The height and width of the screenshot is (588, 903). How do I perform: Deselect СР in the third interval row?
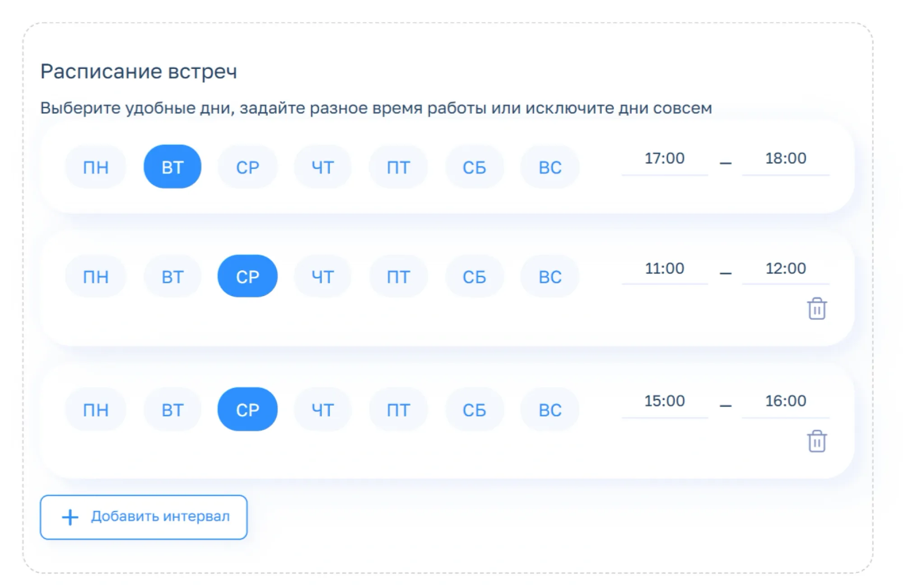point(247,409)
